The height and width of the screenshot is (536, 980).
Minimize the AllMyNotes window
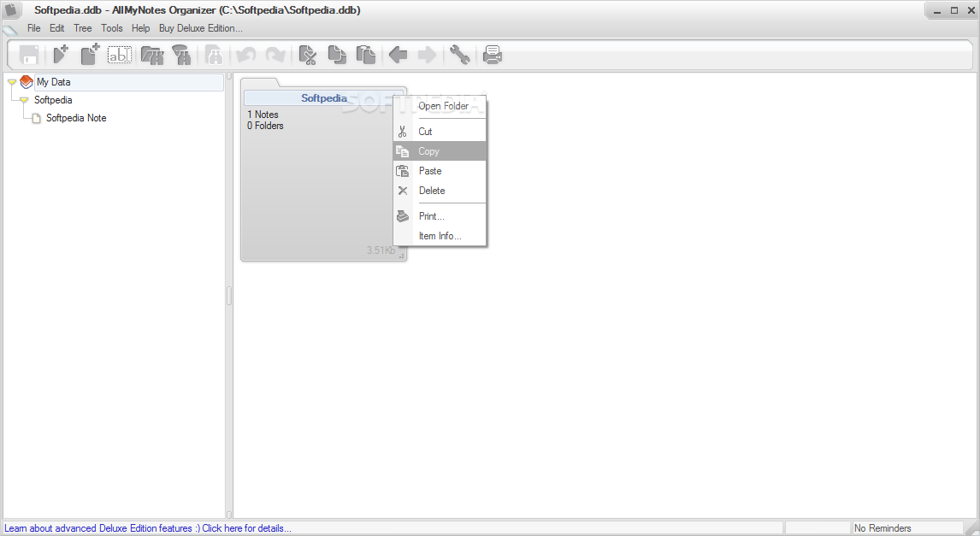click(x=937, y=10)
